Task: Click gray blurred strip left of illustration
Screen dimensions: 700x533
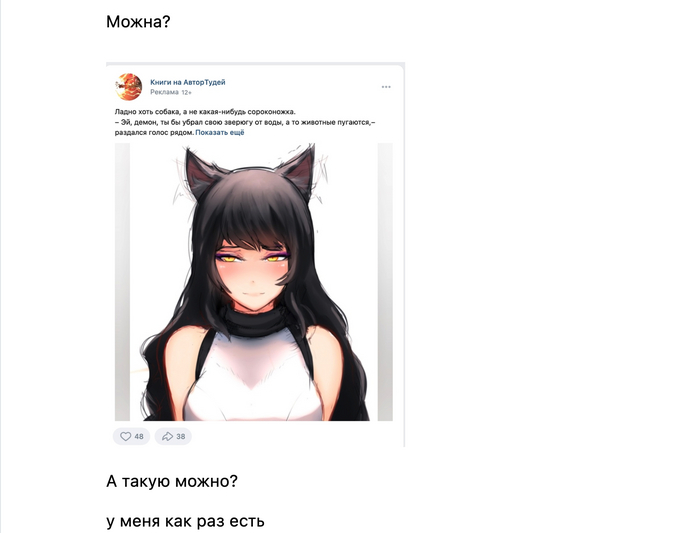Action: 122,282
